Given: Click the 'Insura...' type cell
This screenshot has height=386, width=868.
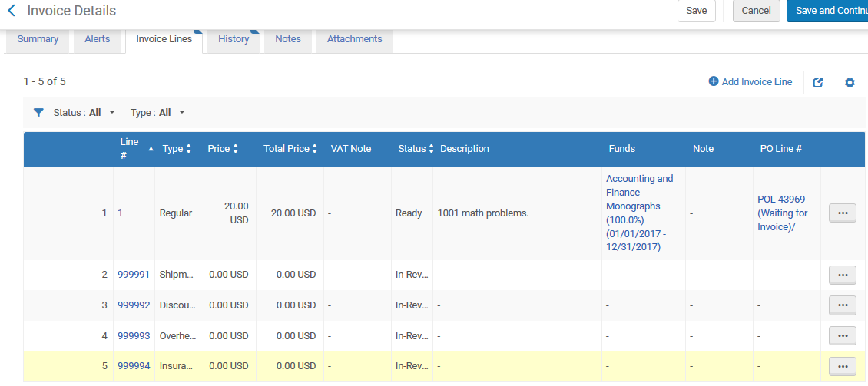Looking at the screenshot, I should 177,365.
